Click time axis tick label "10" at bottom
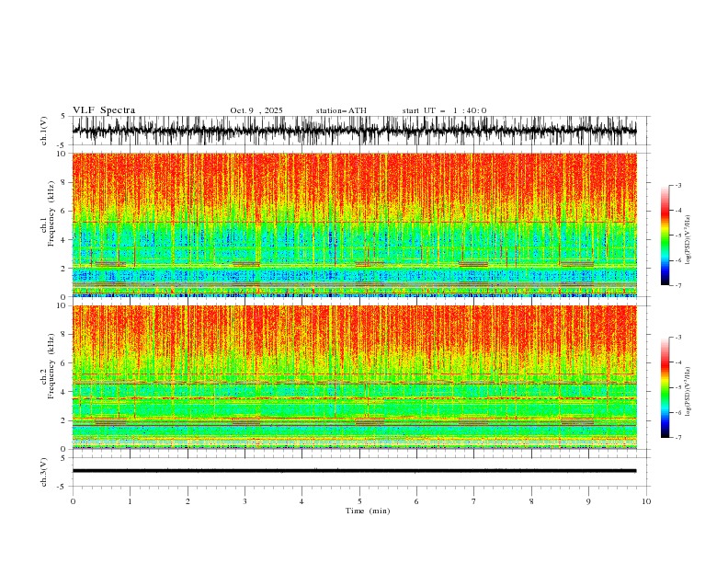This screenshot has height=563, width=728. point(646,501)
